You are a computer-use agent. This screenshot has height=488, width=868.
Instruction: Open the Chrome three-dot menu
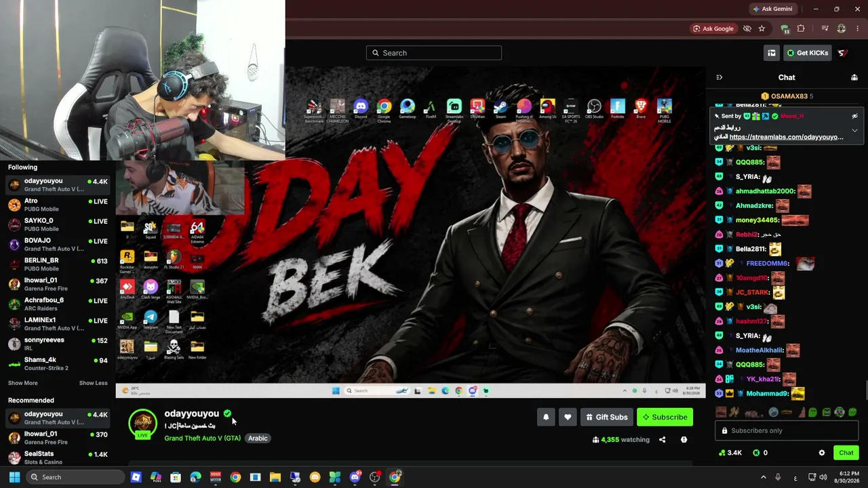[857, 28]
